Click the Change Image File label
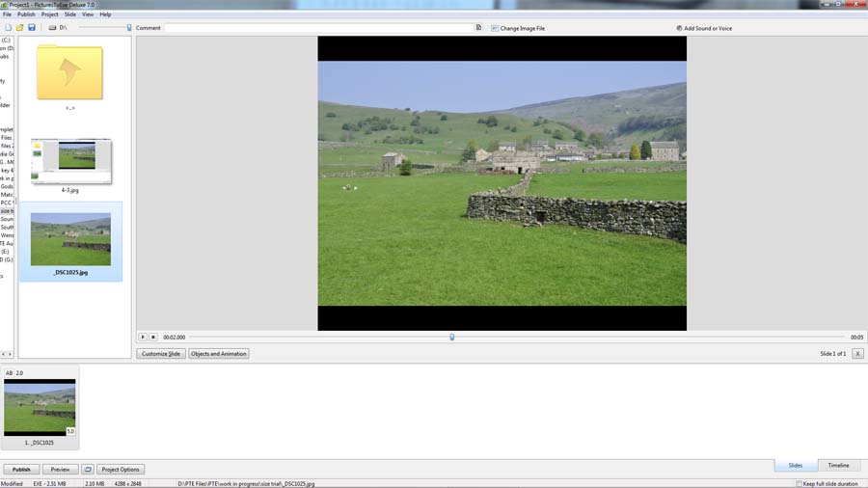 pos(523,28)
